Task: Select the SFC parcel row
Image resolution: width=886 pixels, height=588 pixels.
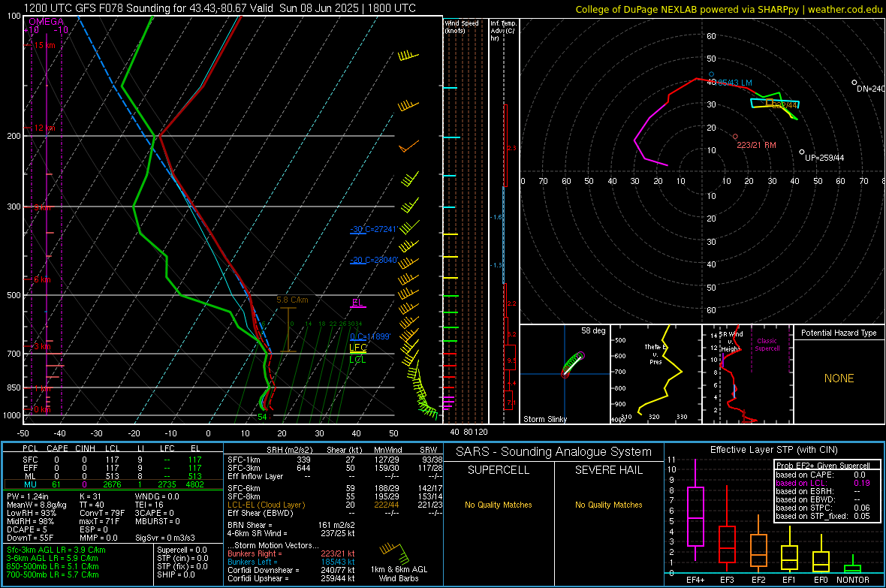Action: click(x=112, y=460)
